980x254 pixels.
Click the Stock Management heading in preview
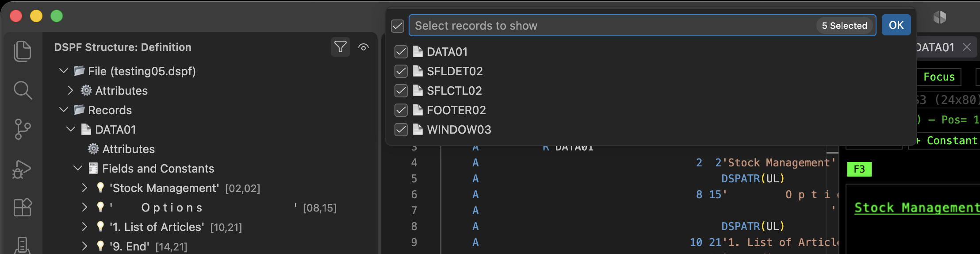[917, 208]
